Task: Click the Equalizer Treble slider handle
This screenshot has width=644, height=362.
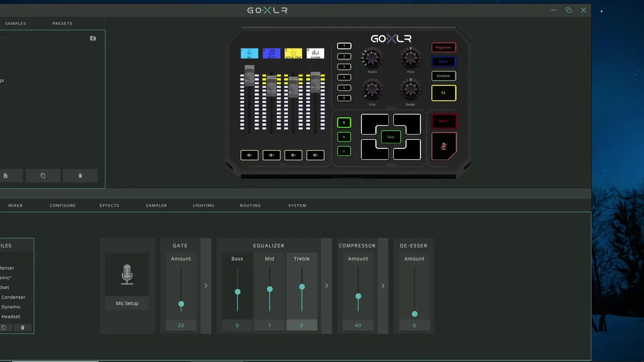Action: 302,287
